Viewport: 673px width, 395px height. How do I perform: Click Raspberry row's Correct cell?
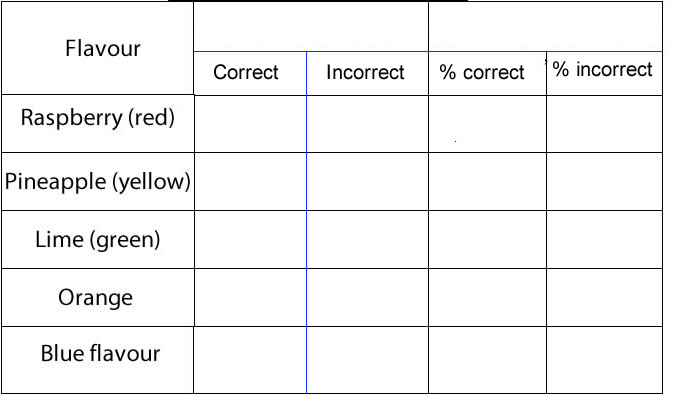coord(250,124)
